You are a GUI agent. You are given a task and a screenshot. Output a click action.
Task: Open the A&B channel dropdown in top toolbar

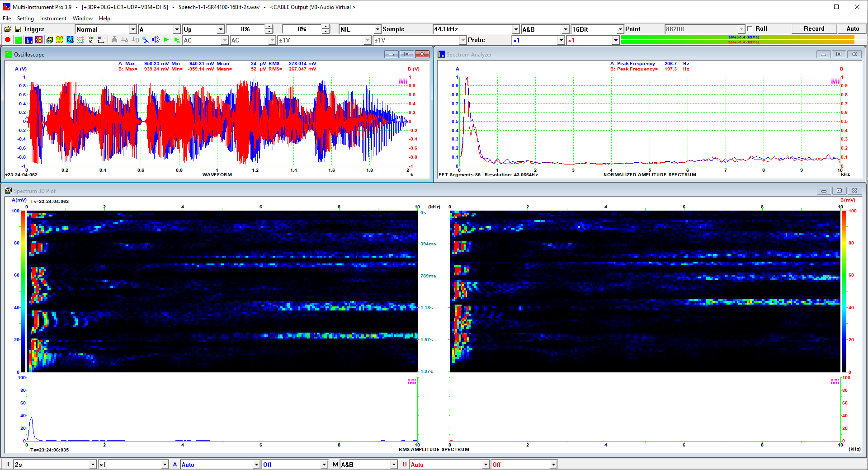tap(545, 29)
